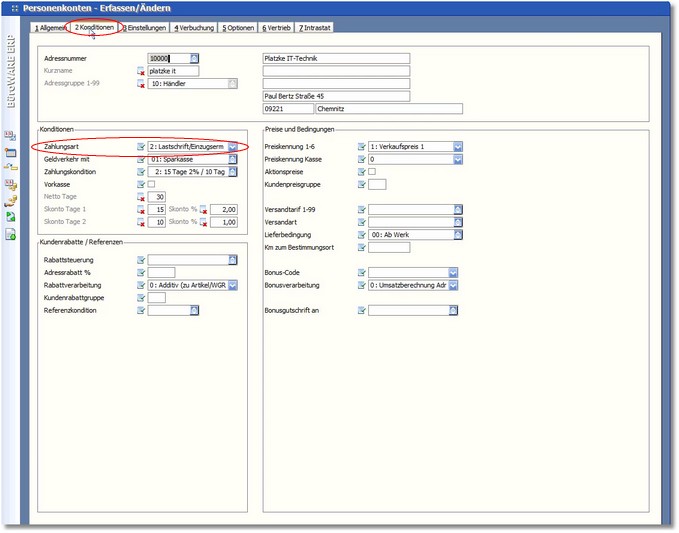This screenshot has height=533, width=679.
Task: Expand the Zahlungsart dropdown
Action: tap(232, 147)
